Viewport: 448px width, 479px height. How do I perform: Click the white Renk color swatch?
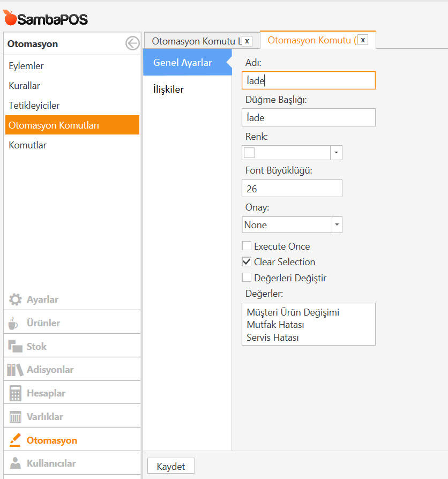tap(249, 153)
